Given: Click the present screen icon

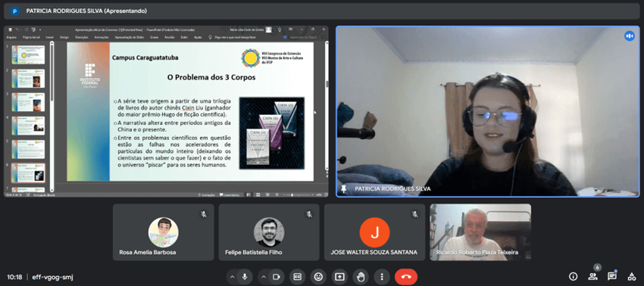Looking at the screenshot, I should [x=339, y=277].
